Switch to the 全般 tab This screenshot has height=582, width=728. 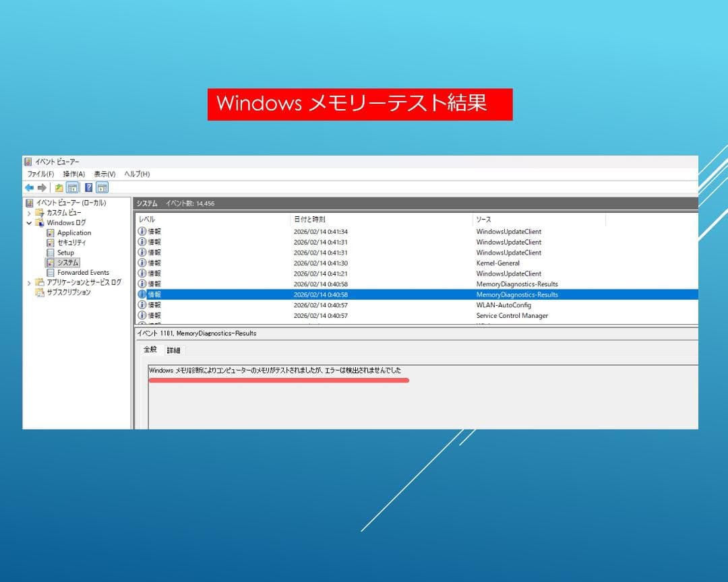150,350
